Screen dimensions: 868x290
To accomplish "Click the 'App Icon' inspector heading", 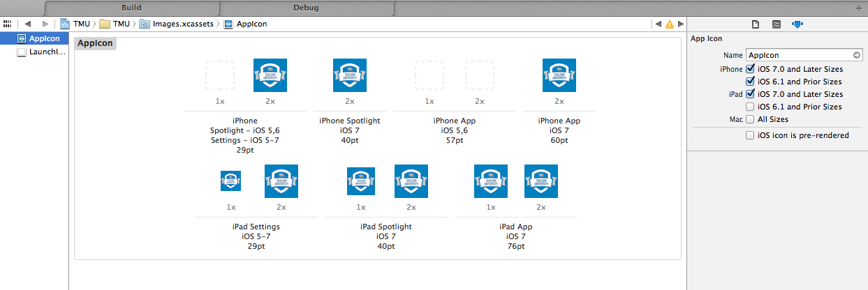I will [706, 39].
